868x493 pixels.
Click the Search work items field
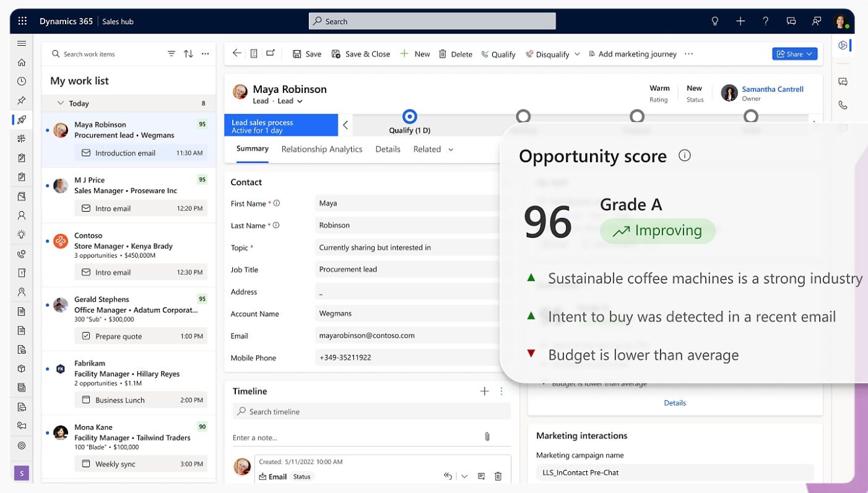[x=105, y=54]
